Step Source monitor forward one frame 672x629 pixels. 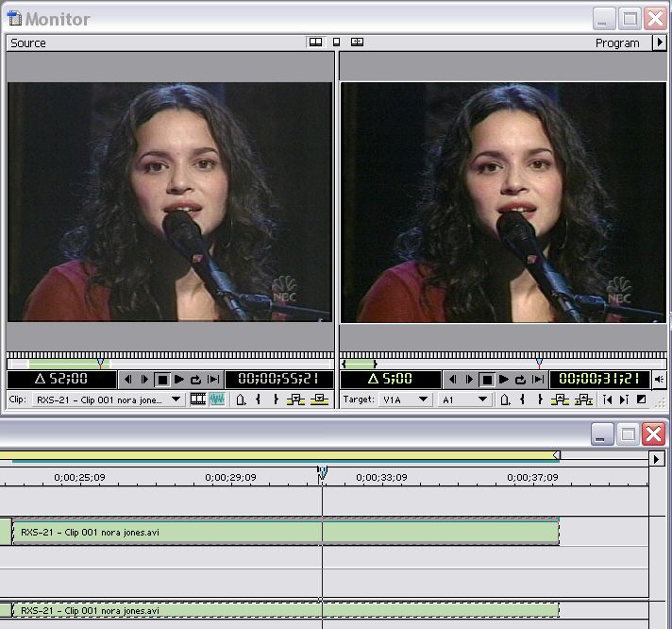click(x=144, y=380)
